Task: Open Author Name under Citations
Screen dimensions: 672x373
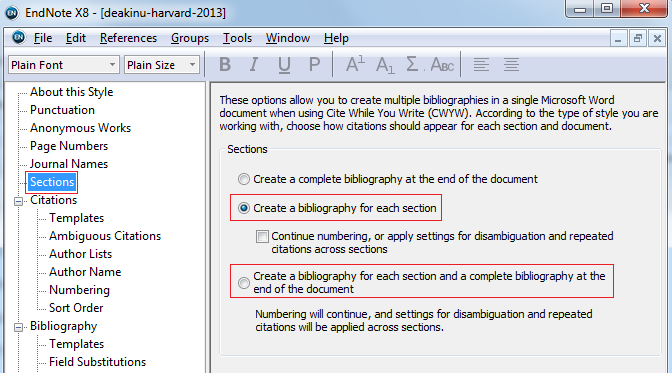Action: (x=85, y=272)
